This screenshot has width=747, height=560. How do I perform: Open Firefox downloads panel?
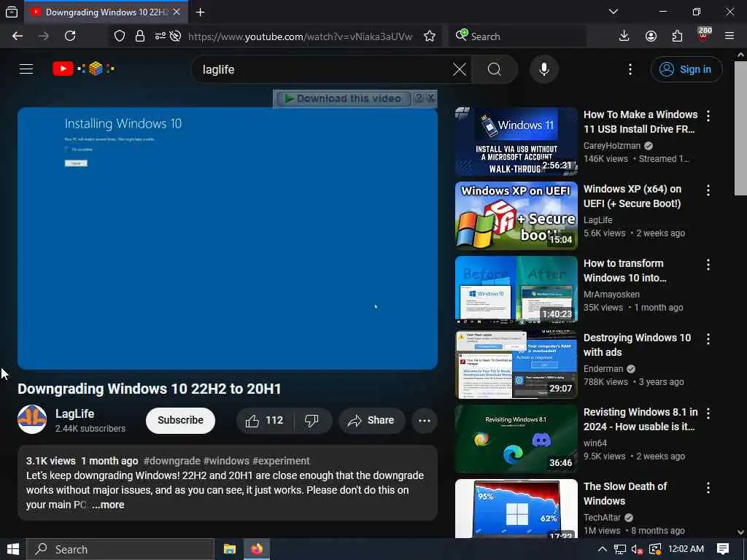click(624, 36)
